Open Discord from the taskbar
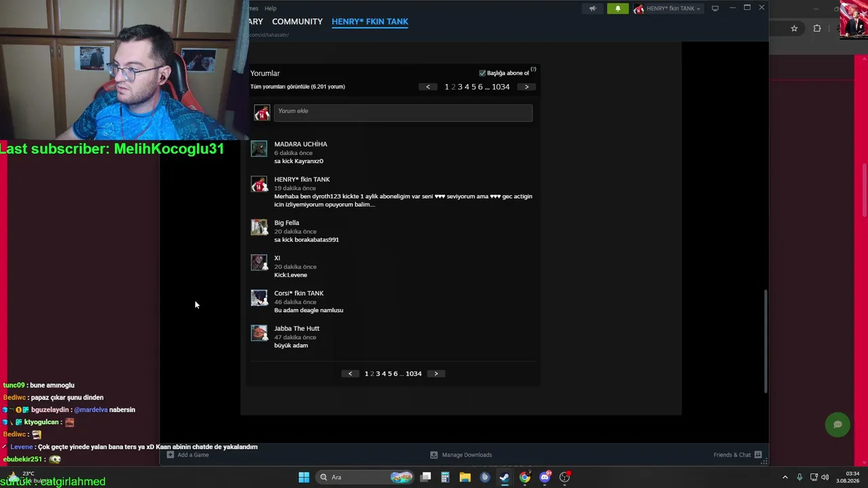 coord(545,477)
